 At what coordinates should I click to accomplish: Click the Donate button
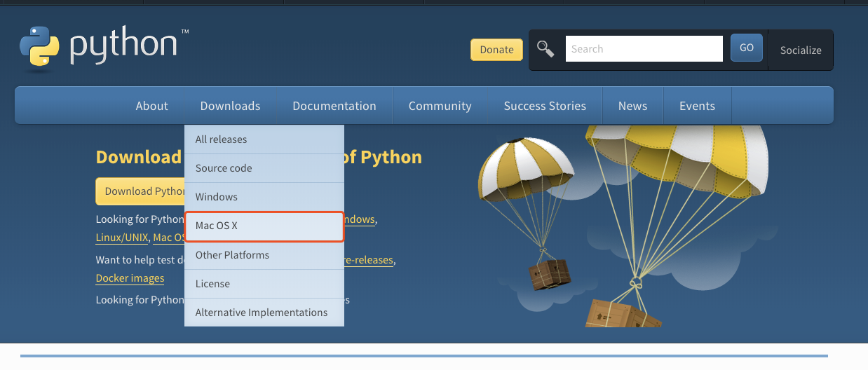pyautogui.click(x=496, y=49)
